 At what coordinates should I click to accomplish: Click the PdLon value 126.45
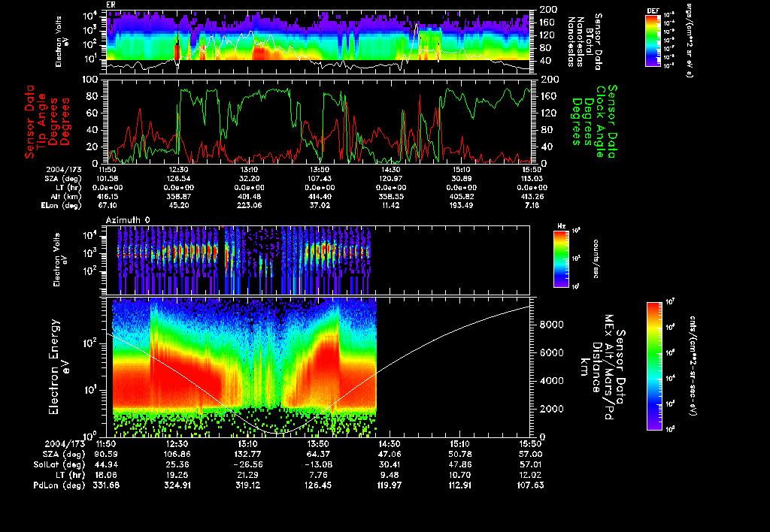pos(318,485)
